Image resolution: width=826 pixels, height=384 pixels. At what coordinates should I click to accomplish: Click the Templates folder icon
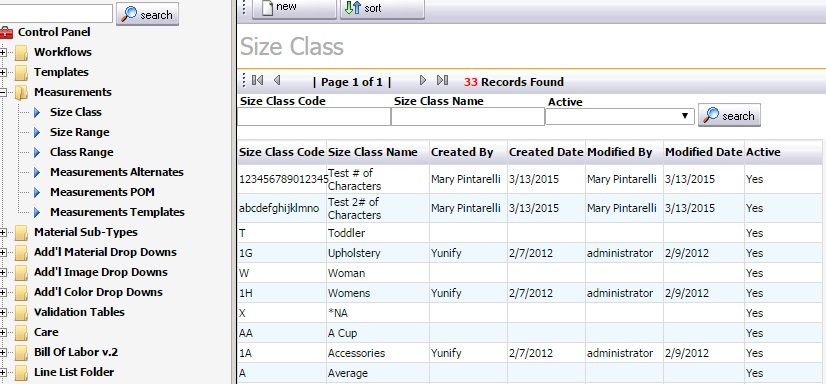(22, 73)
